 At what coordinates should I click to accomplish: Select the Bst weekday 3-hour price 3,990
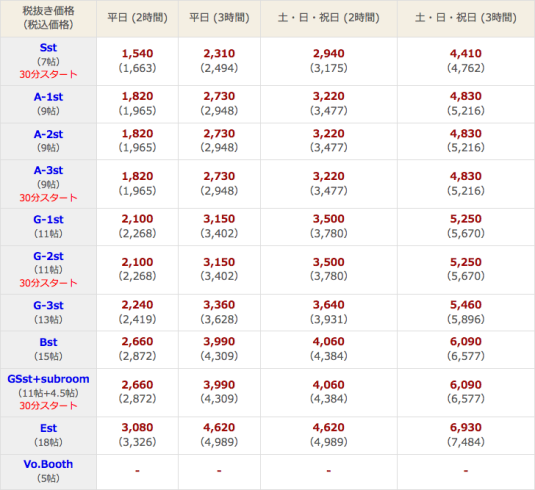click(x=219, y=341)
